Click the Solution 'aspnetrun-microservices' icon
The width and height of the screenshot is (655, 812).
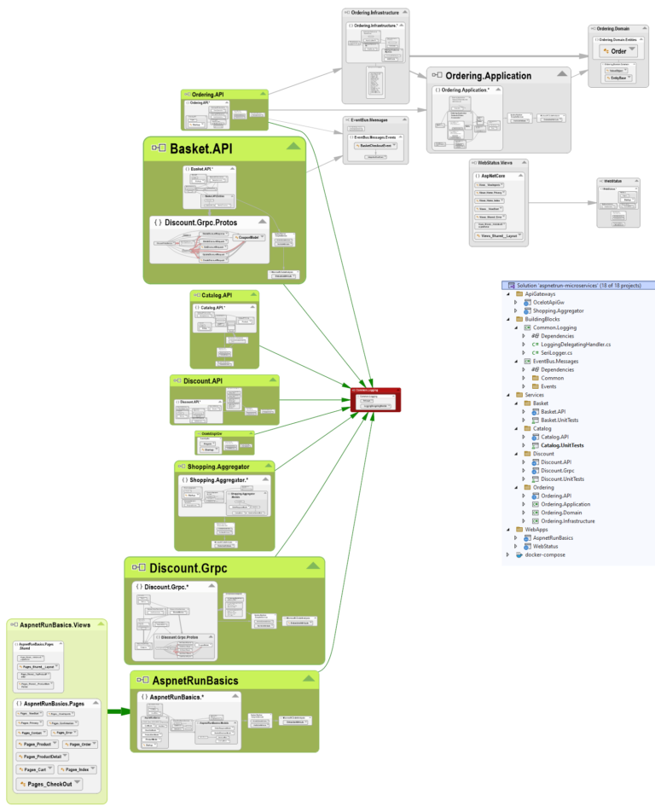[511, 285]
